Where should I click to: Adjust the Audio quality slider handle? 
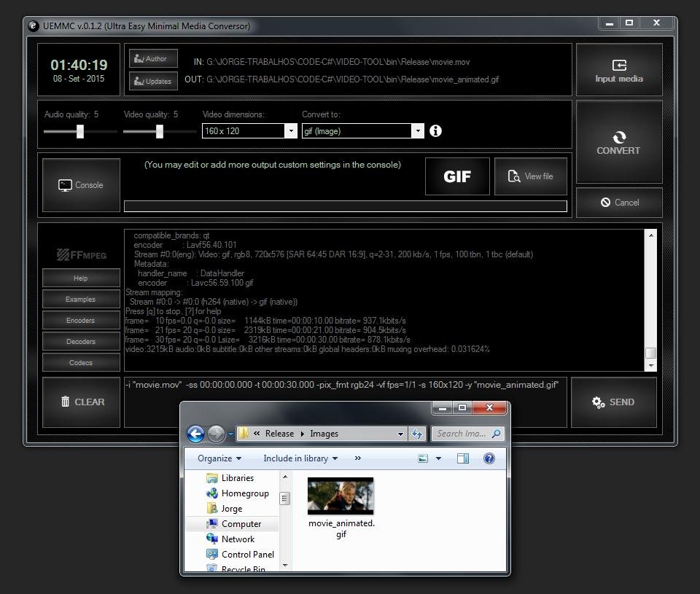point(80,131)
